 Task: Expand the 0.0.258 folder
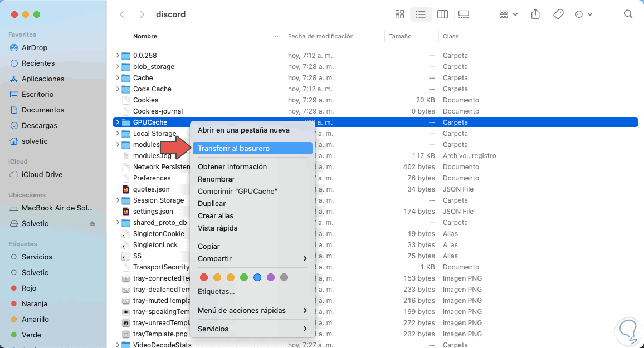(x=118, y=55)
